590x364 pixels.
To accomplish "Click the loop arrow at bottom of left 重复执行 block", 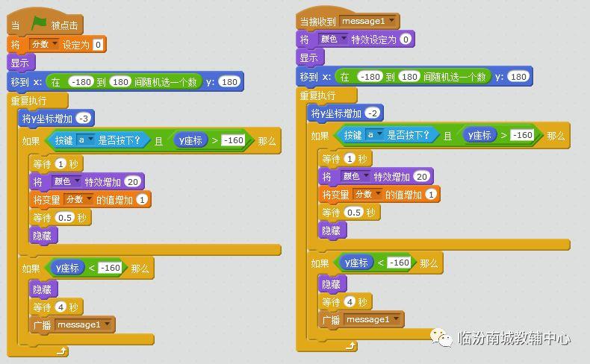I will [x=62, y=351].
